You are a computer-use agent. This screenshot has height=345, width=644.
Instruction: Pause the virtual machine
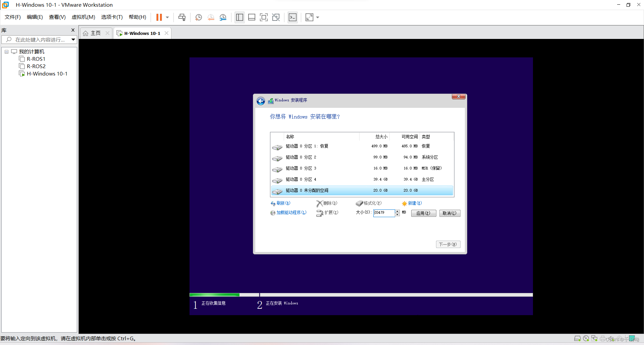159,17
